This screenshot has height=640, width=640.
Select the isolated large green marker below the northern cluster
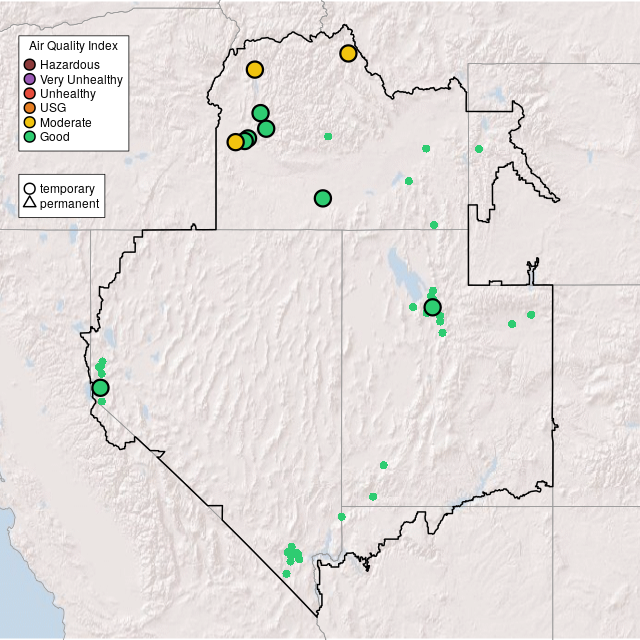(322, 198)
